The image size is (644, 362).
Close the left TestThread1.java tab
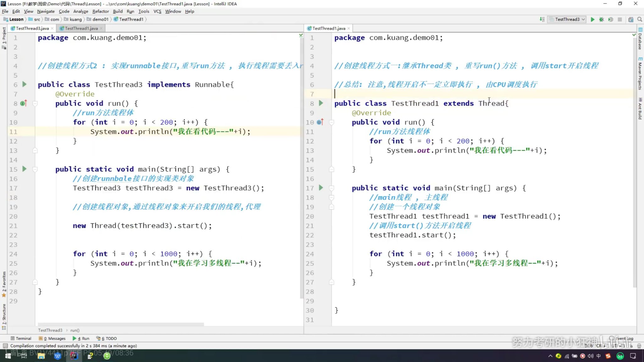tap(101, 28)
